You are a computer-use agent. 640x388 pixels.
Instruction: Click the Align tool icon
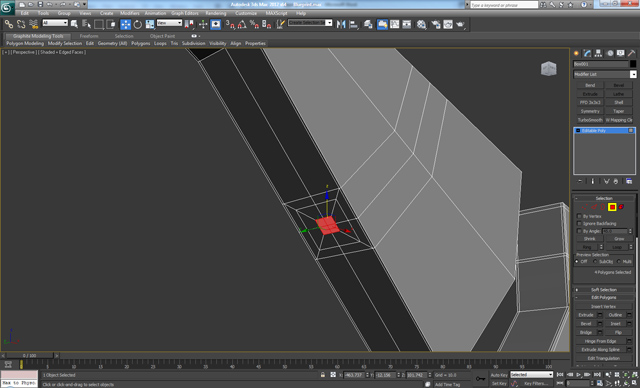pyautogui.click(x=353, y=24)
